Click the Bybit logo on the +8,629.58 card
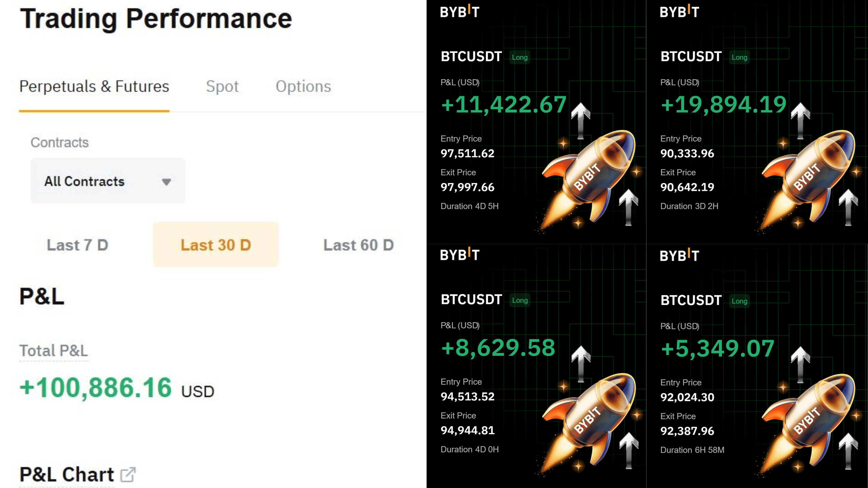The height and width of the screenshot is (488, 868). click(460, 255)
